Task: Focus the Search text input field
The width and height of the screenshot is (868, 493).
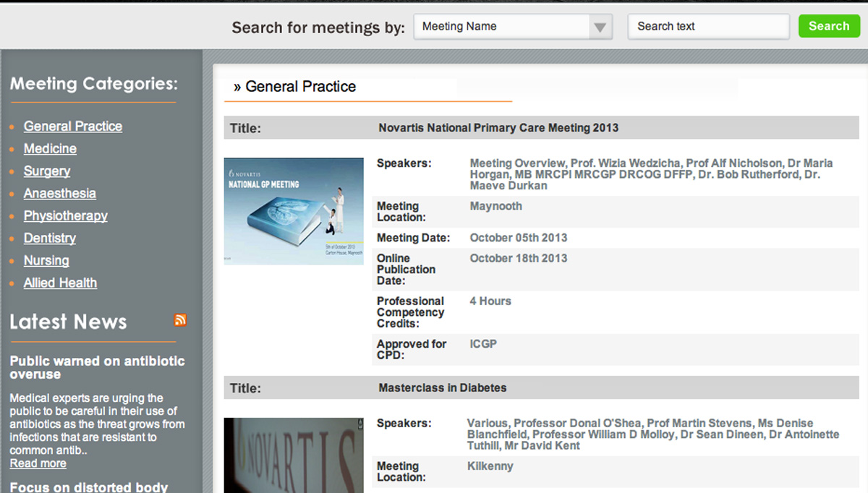Action: (707, 27)
